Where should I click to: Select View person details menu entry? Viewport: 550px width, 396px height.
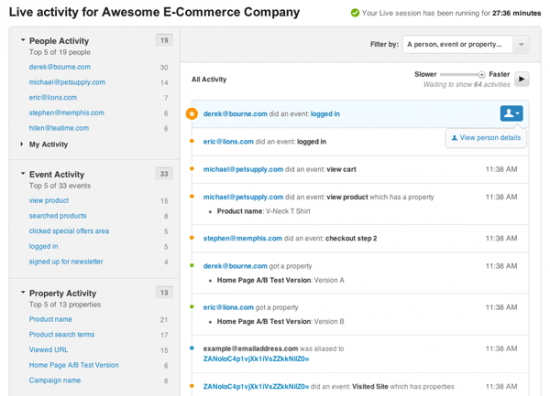click(x=486, y=138)
